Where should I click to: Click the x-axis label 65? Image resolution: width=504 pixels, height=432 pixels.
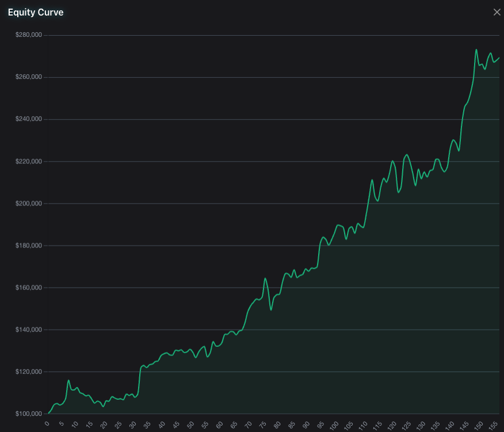[234, 425]
